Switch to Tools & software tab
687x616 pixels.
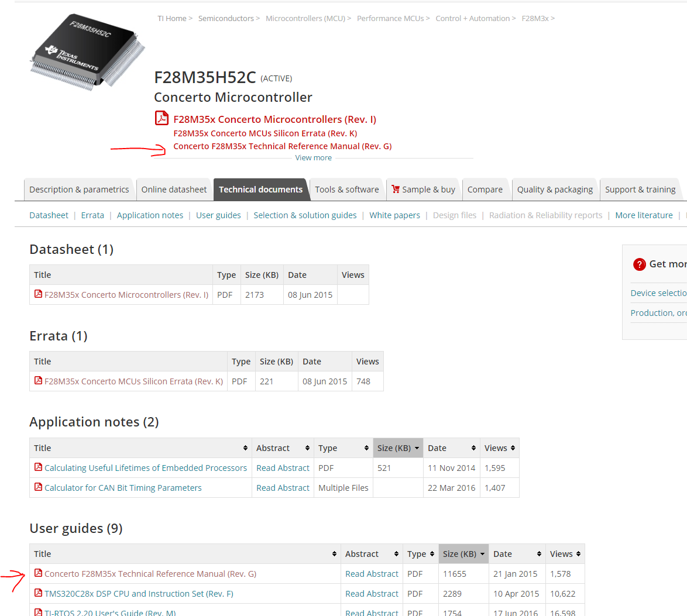tap(346, 190)
